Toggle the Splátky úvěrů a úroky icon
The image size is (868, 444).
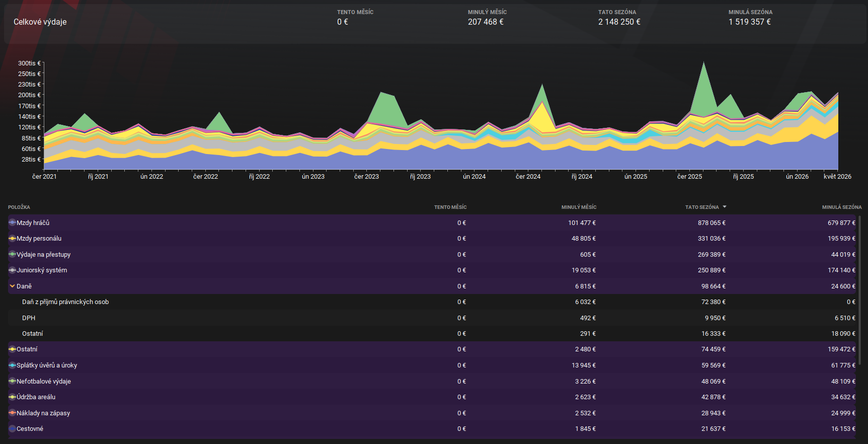tap(12, 365)
